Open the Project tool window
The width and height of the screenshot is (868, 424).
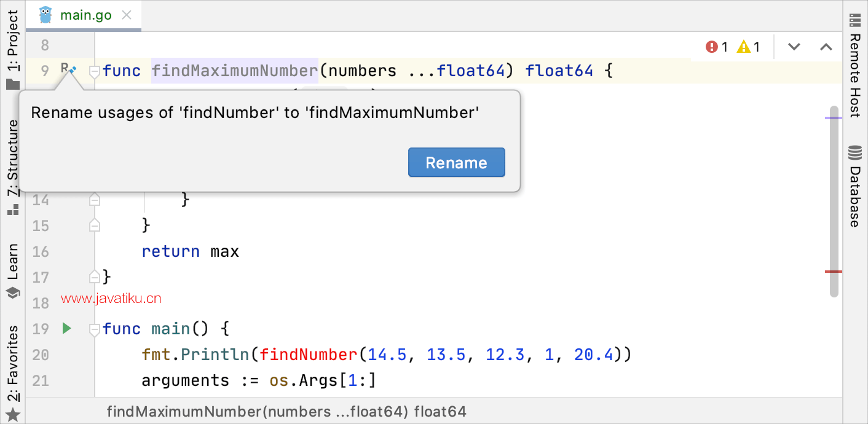pyautogui.click(x=12, y=49)
